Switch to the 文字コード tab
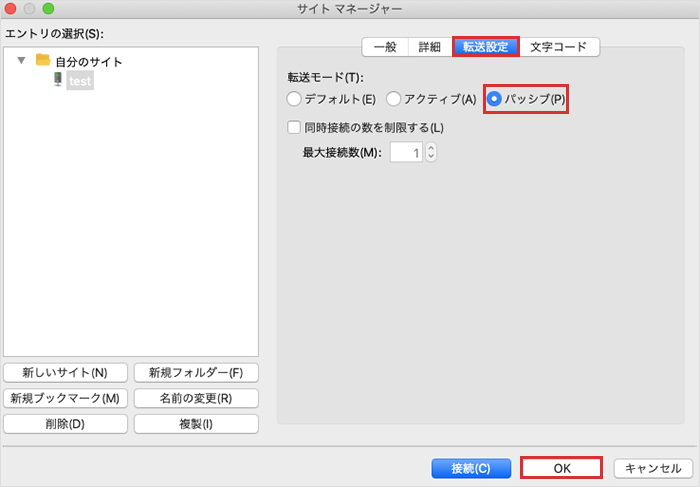 pyautogui.click(x=559, y=47)
